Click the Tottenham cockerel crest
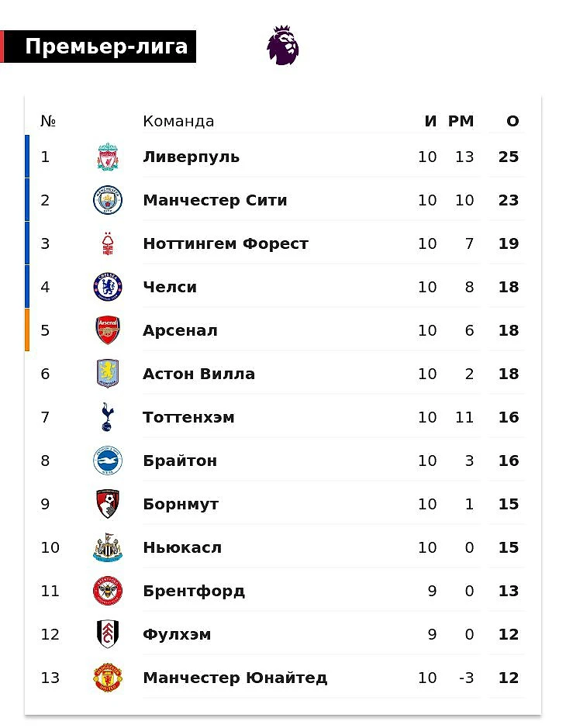Viewport: 566px width, 728px height. tap(107, 417)
